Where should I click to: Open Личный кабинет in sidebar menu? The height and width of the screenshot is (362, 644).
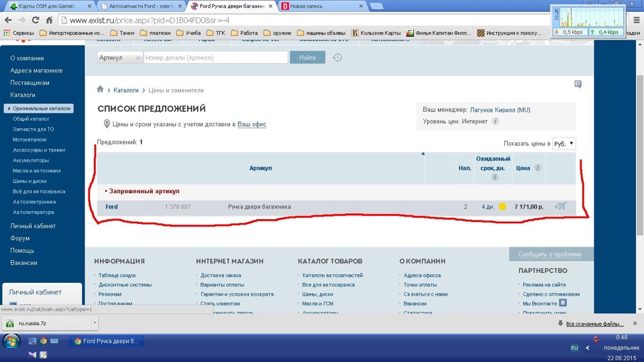tap(33, 226)
